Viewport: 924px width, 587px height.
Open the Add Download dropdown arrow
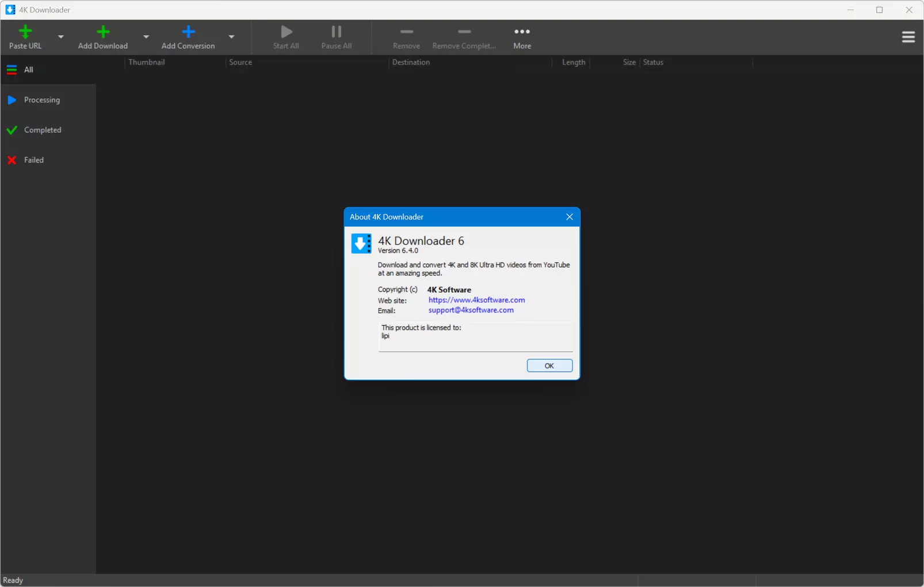coord(146,37)
